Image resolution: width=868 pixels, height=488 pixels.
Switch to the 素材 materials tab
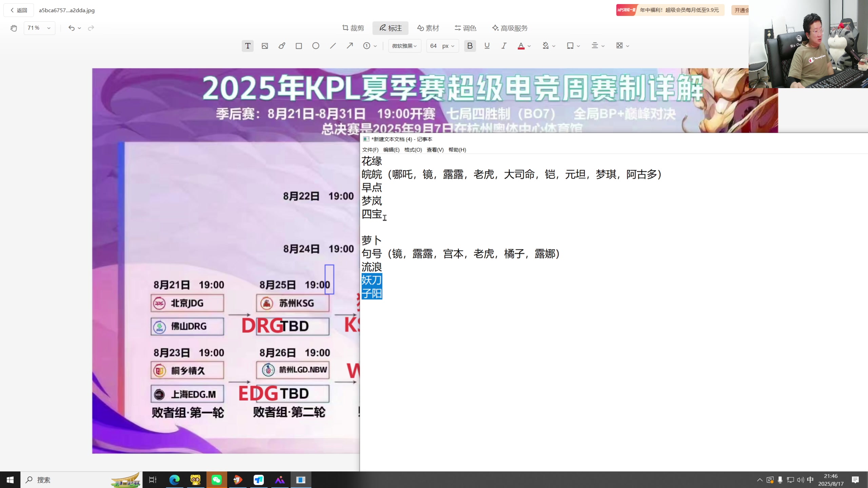coord(428,28)
